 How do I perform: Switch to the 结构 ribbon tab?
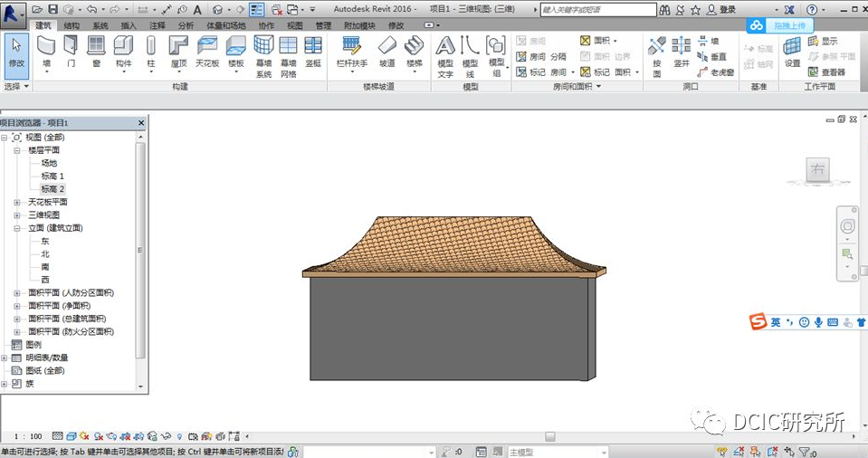pyautogui.click(x=72, y=25)
